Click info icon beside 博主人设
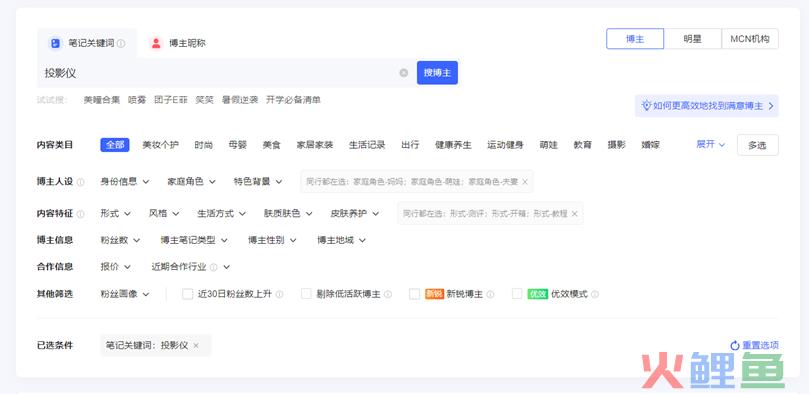The height and width of the screenshot is (394, 809). tap(80, 182)
